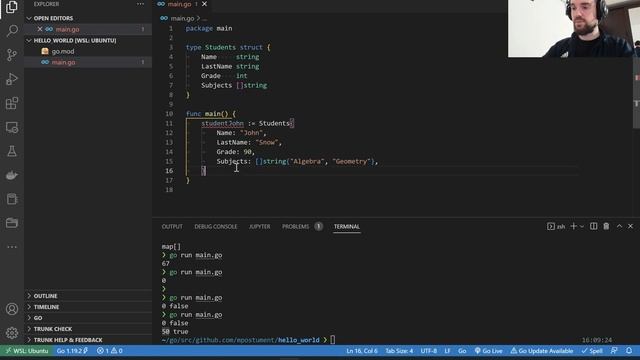Expand the Trunk Check section
This screenshot has width=640, height=360.
[53, 329]
